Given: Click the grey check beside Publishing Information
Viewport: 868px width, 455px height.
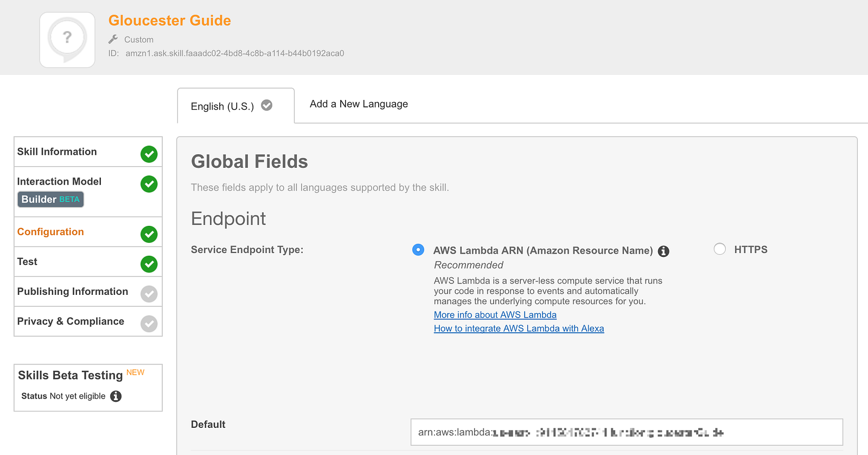Looking at the screenshot, I should 149,294.
